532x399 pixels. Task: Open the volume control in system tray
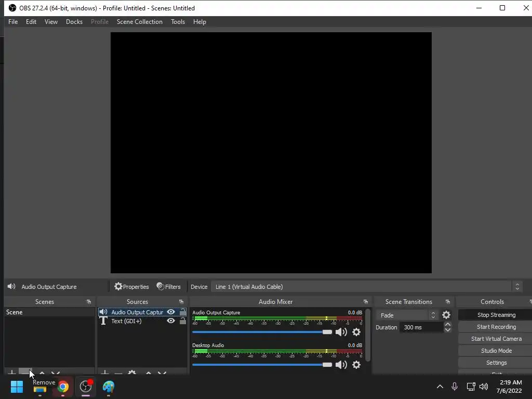[x=484, y=387]
